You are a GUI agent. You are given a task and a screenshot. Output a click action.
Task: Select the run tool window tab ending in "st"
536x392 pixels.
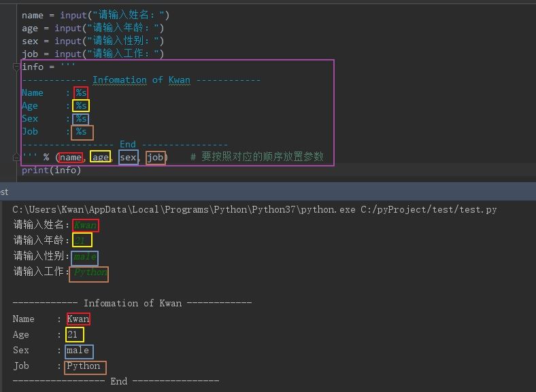pos(4,192)
